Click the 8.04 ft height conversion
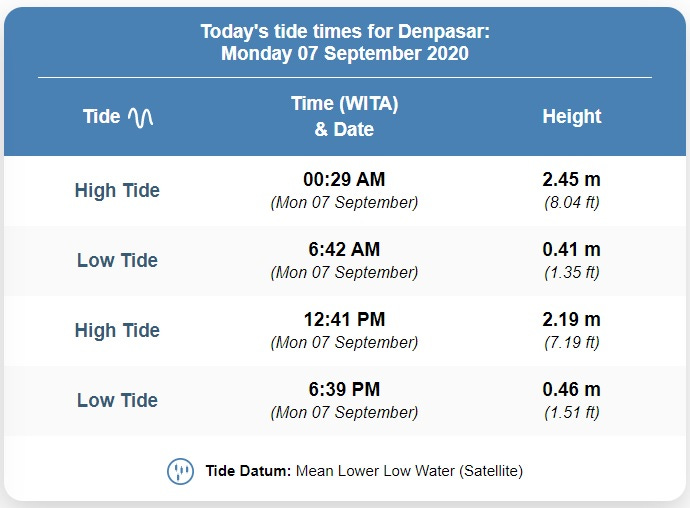This screenshot has width=690, height=508. tap(572, 202)
